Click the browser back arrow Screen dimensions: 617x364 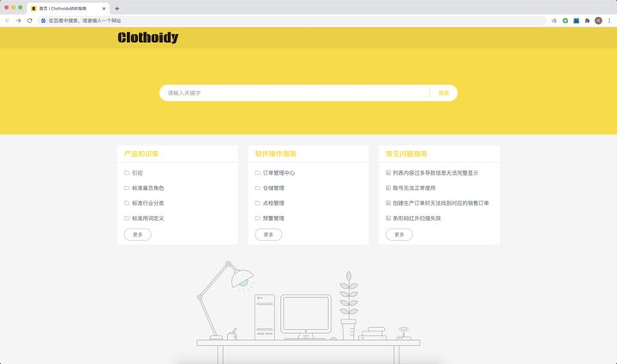pos(7,21)
